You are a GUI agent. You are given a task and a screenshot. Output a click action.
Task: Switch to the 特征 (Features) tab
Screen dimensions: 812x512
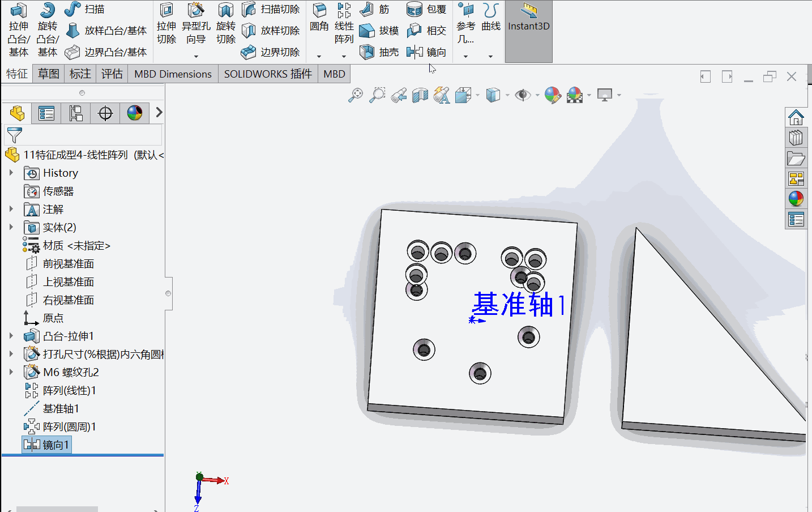point(17,74)
